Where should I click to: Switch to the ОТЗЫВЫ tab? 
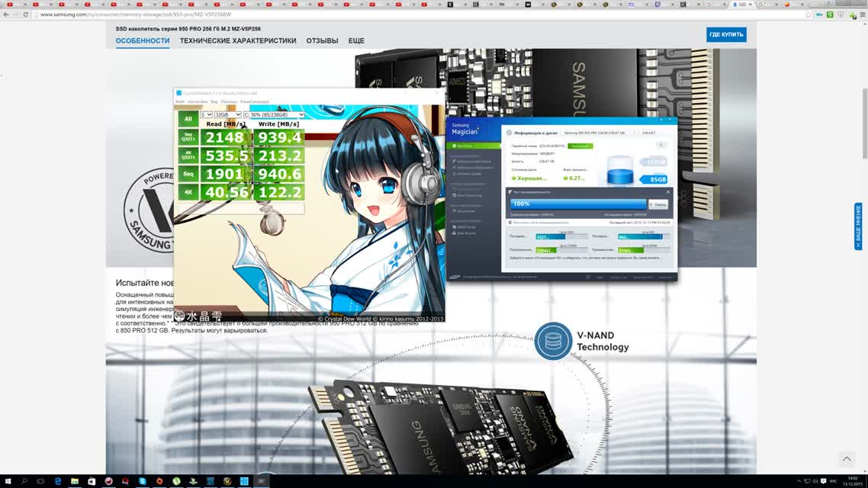coord(322,41)
